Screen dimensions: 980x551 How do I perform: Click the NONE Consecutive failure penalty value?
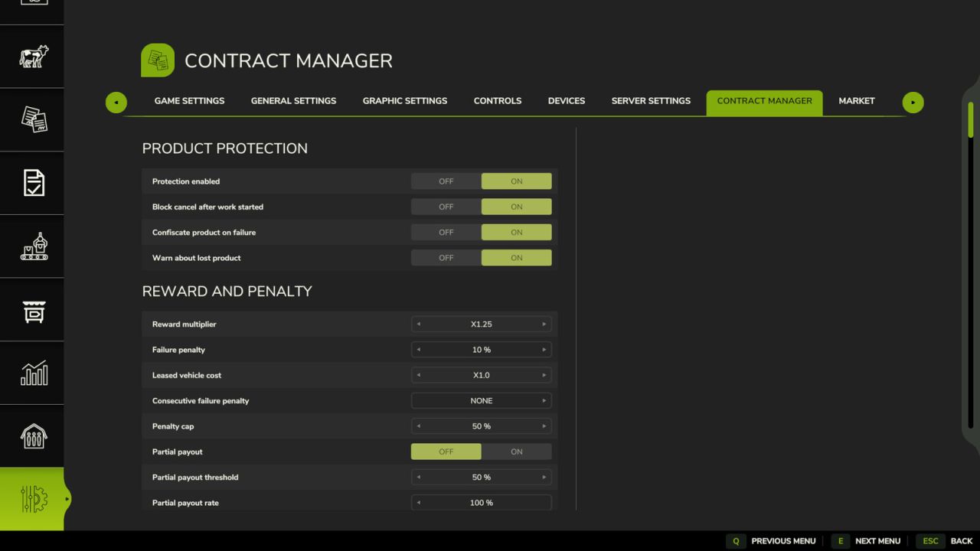tap(482, 401)
